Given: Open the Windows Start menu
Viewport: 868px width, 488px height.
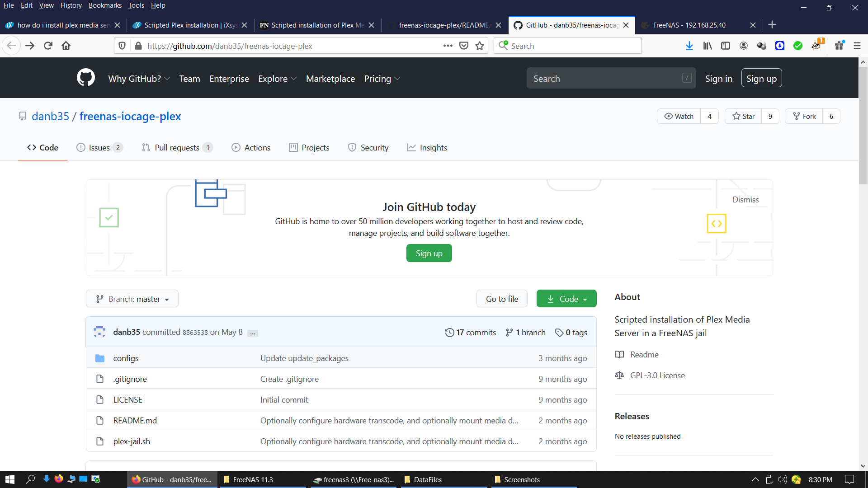Looking at the screenshot, I should coord(10,479).
